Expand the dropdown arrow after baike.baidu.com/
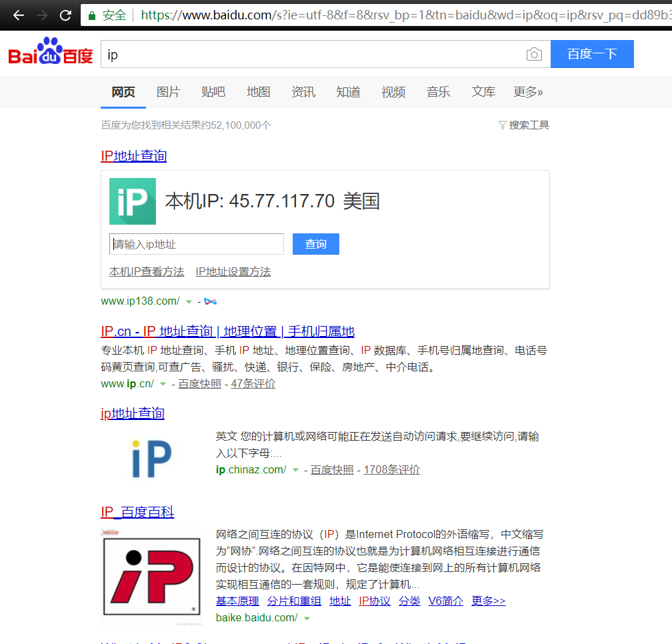Screen dimensions: 672x644 [x=307, y=618]
